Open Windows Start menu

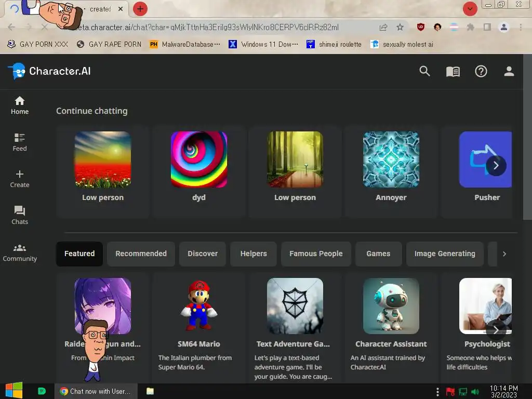pos(14,391)
